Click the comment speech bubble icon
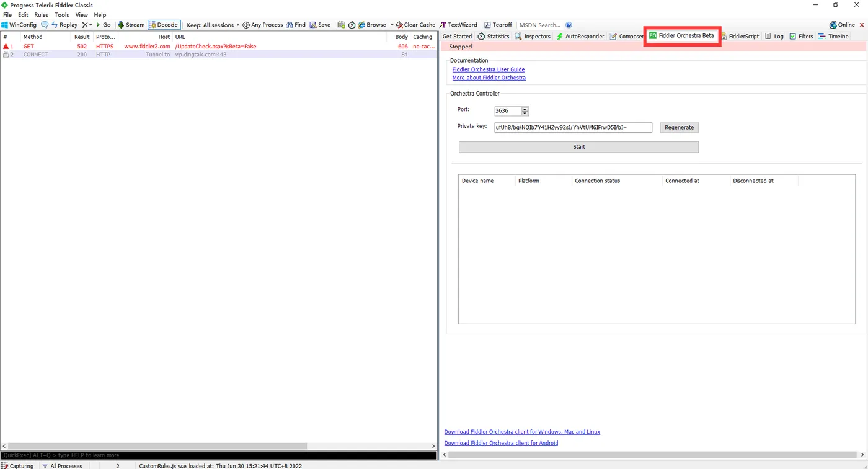Viewport: 868px width, 469px height. [x=45, y=25]
